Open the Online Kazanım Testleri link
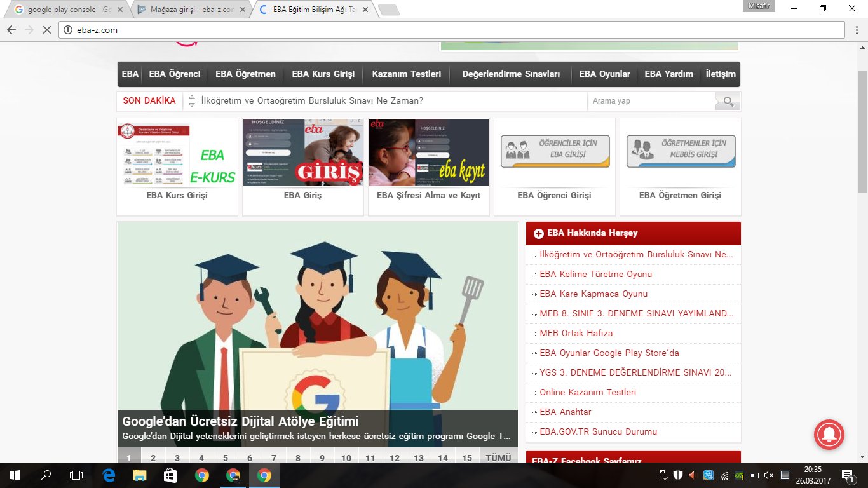 point(588,393)
